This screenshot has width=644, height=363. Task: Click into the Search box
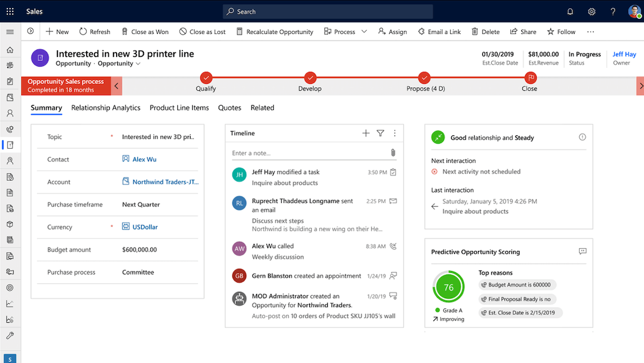click(x=328, y=11)
